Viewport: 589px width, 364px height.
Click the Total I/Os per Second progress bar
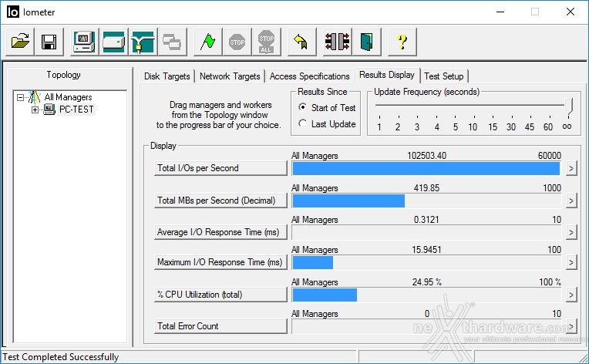click(426, 169)
